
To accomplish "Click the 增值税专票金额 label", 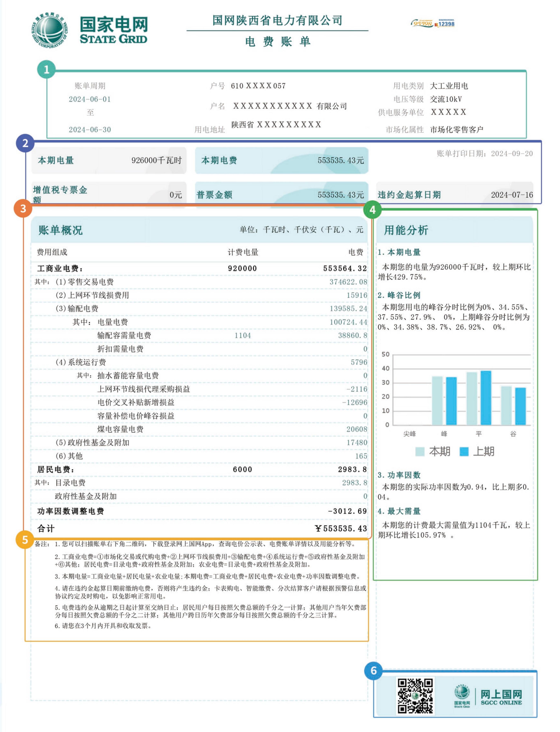I will (x=60, y=195).
